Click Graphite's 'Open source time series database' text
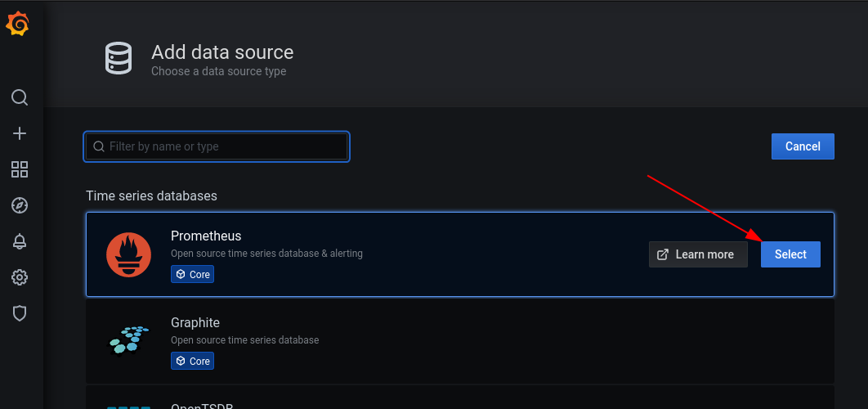868x409 pixels. click(x=244, y=339)
